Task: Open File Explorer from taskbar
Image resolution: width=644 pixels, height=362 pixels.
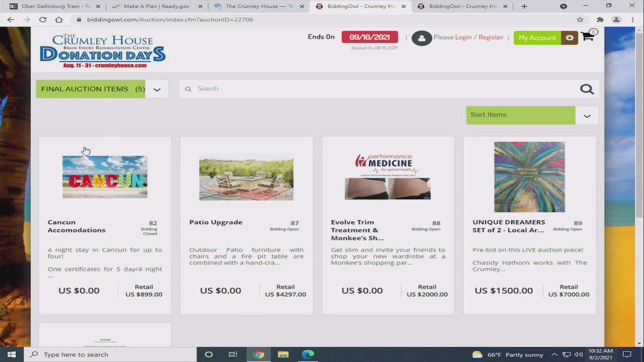Action: [x=283, y=354]
